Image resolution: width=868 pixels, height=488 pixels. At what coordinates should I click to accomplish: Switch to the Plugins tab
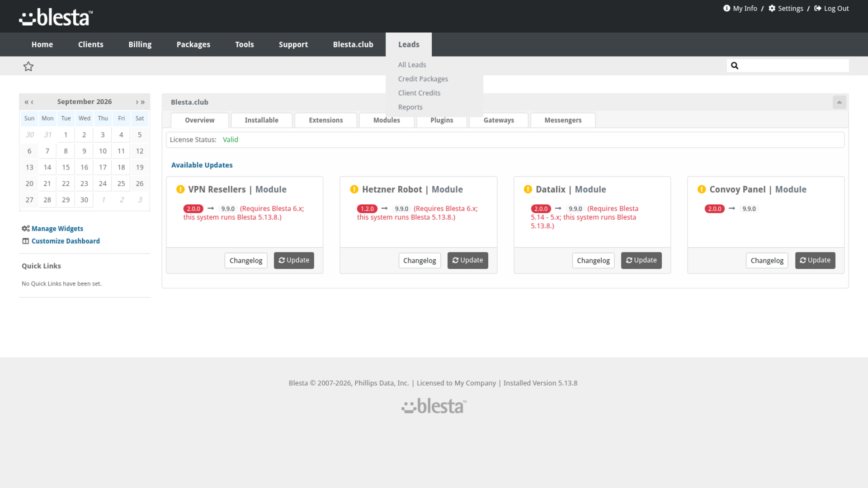tap(441, 120)
